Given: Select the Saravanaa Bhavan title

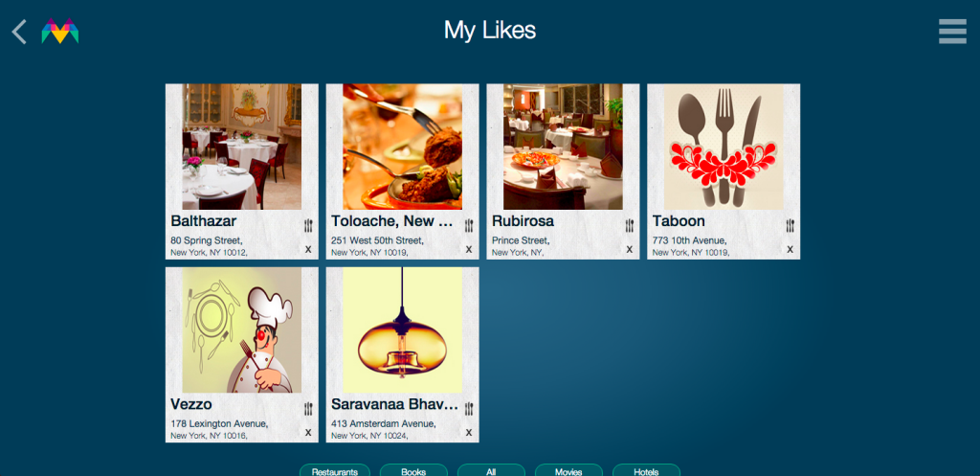Looking at the screenshot, I should point(395,404).
